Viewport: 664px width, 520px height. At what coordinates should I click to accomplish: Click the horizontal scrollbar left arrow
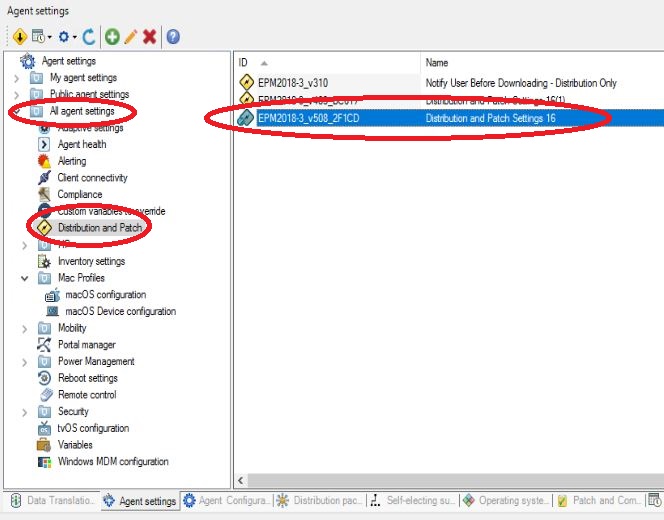click(x=241, y=480)
